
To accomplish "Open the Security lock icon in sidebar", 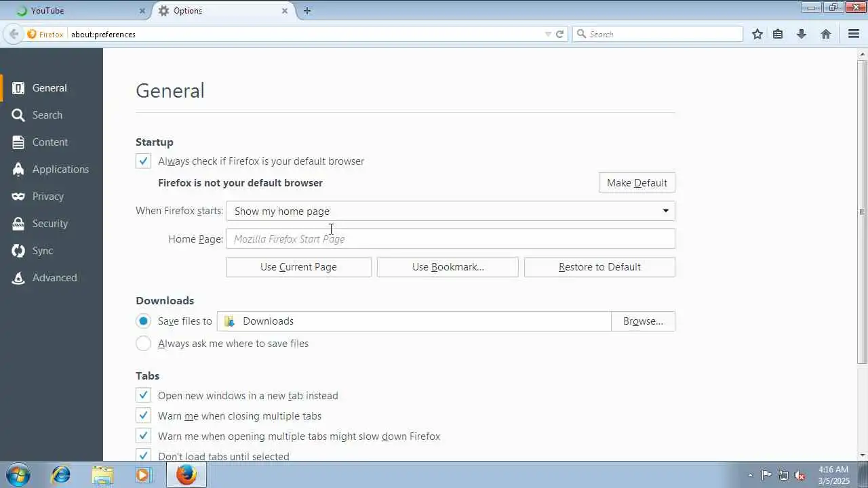I will 18,224.
